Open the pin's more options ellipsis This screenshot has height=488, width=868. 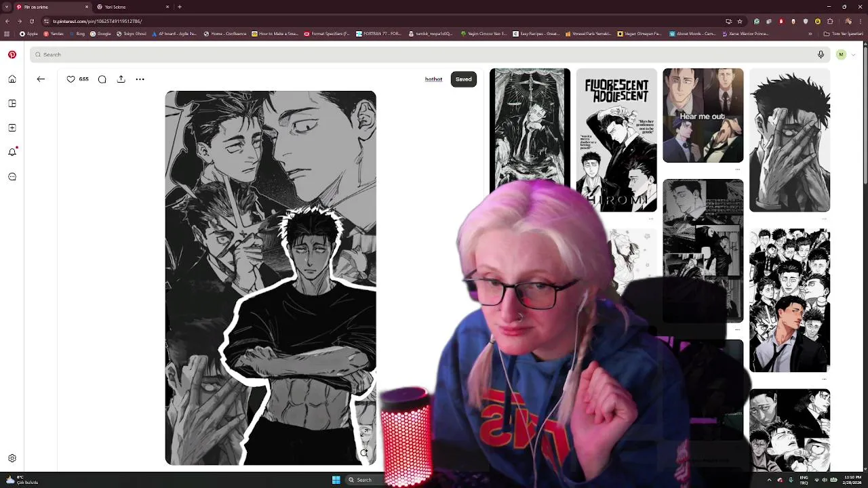140,79
